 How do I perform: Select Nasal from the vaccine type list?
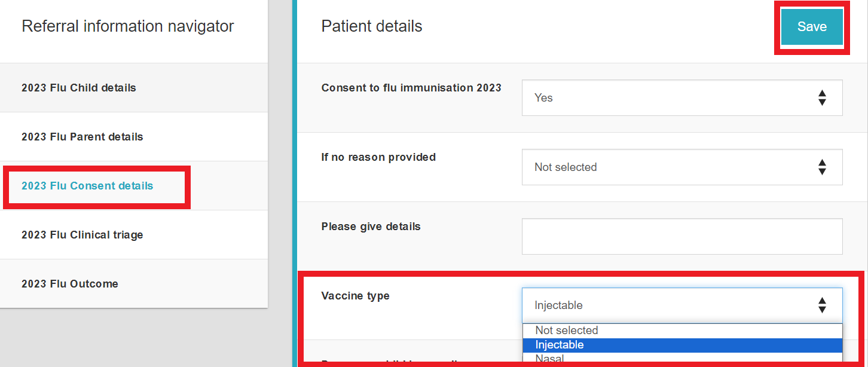(x=549, y=359)
